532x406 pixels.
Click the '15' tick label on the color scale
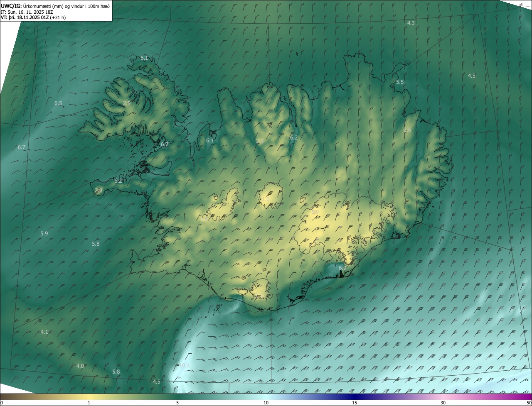[x=355, y=403]
